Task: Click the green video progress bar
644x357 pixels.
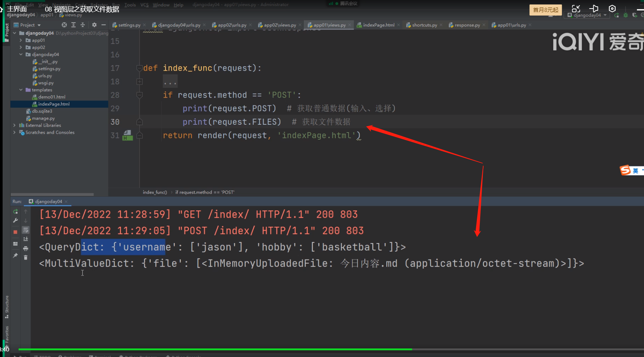Action: [x=215, y=349]
